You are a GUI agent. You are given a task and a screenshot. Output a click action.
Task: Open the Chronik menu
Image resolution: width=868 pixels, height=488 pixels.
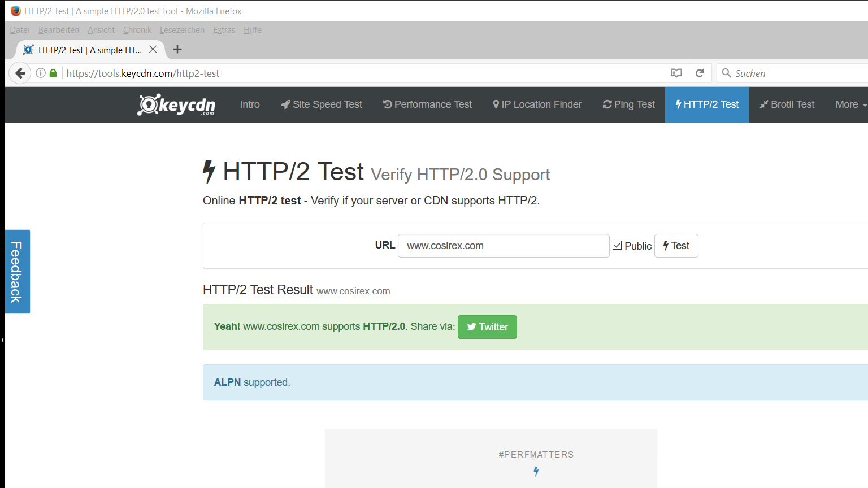137,30
